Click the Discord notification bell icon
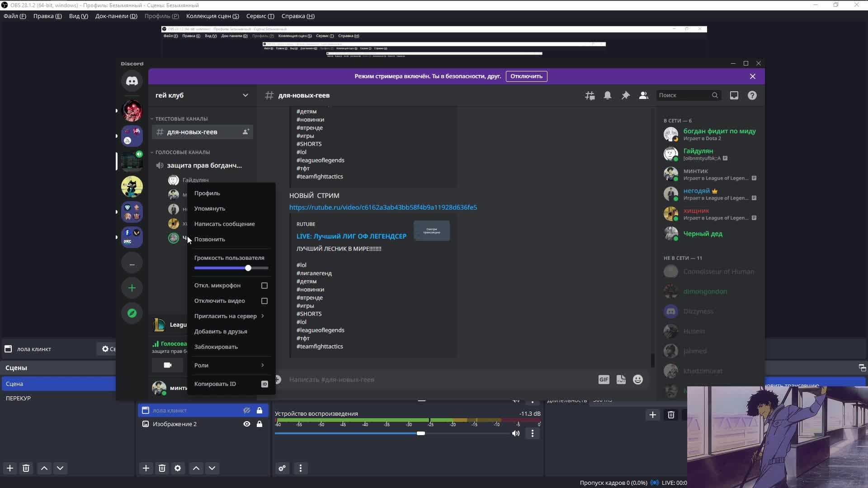 608,95
